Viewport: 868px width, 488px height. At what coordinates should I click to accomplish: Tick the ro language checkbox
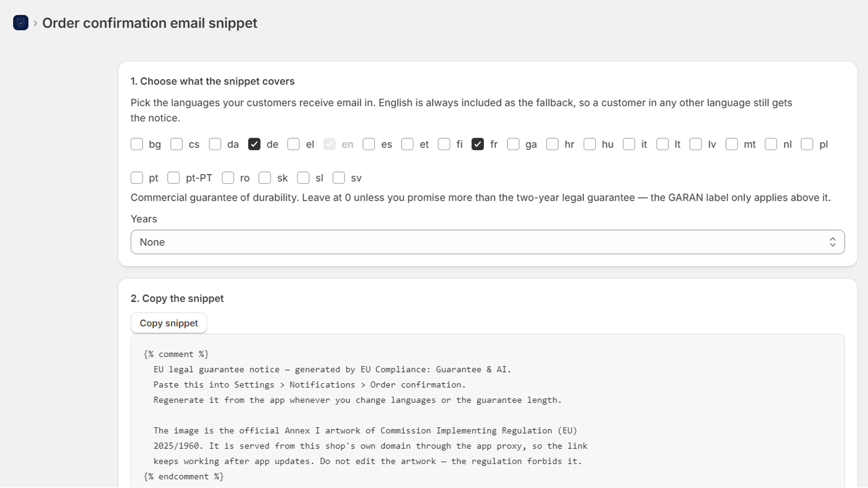(228, 178)
